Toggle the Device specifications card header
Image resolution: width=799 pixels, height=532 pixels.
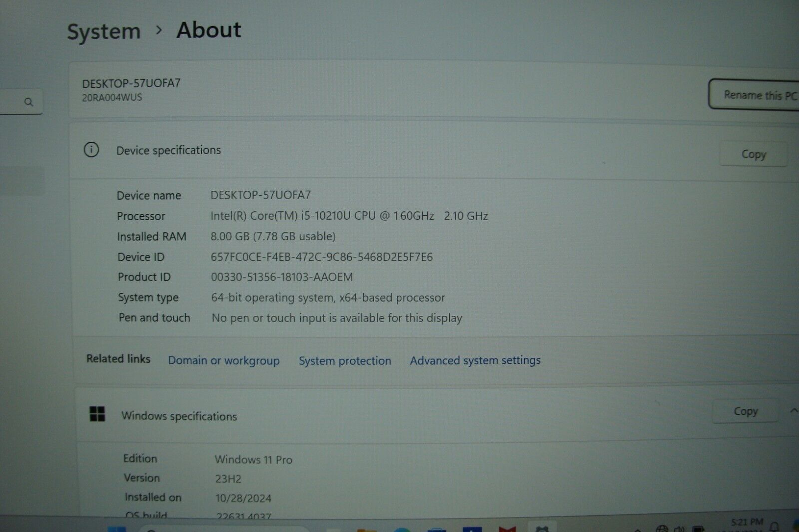(434, 152)
